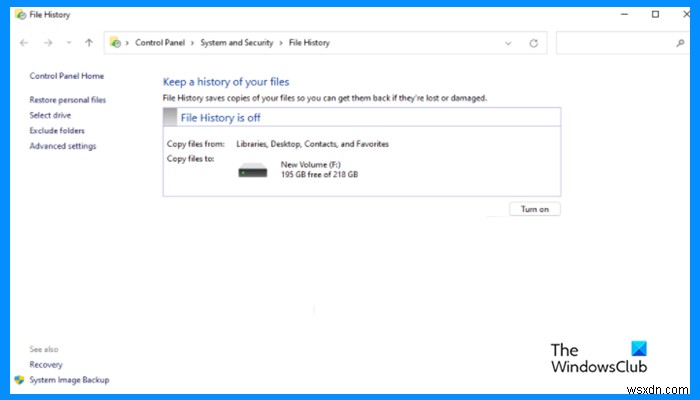Click chevron between Control Panel and System
The width and height of the screenshot is (700, 400).
(x=192, y=43)
